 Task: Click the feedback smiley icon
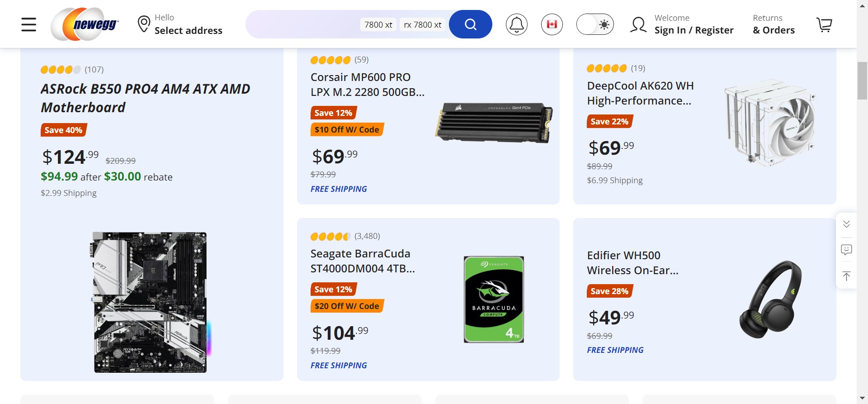846,250
